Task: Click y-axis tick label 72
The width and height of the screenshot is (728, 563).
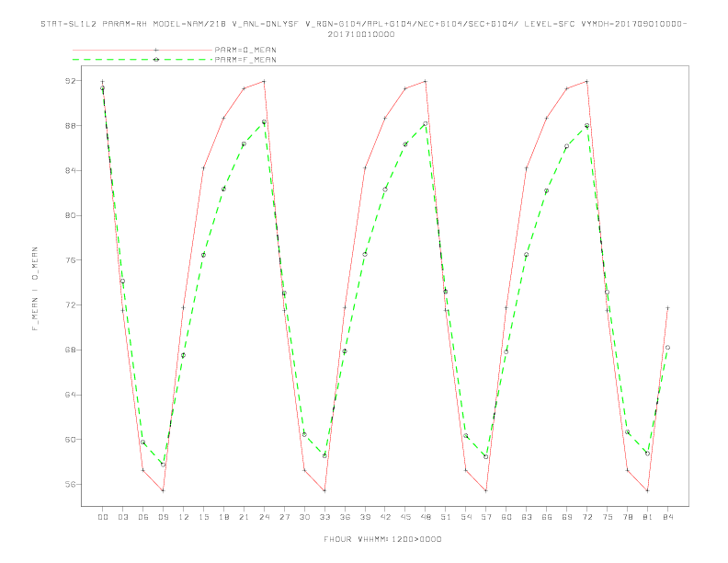Action: click(71, 305)
